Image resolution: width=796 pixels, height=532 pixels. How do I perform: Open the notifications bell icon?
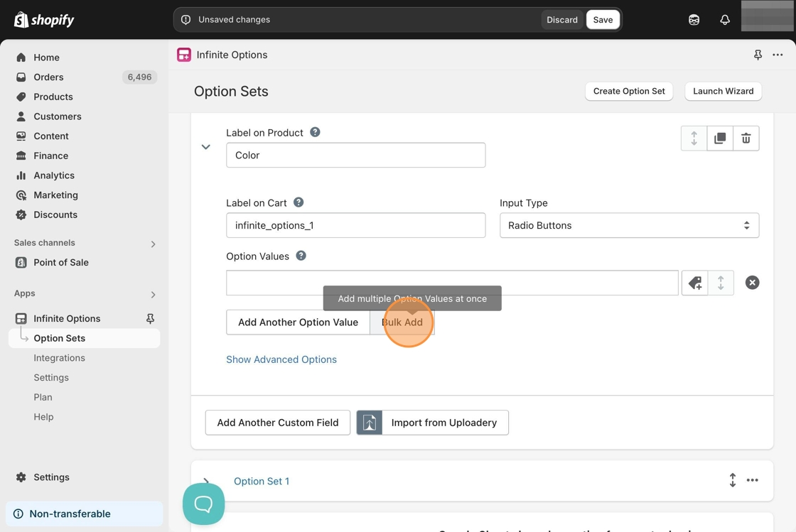(724, 20)
